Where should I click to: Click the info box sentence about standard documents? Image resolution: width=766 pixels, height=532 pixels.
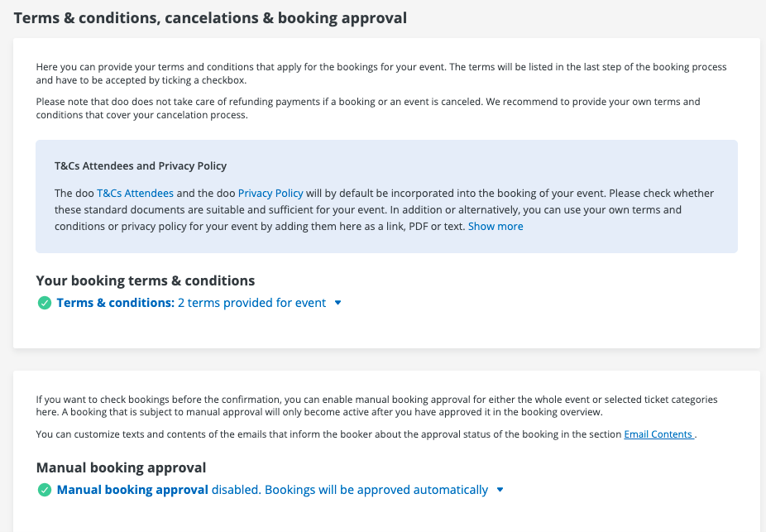tap(385, 209)
